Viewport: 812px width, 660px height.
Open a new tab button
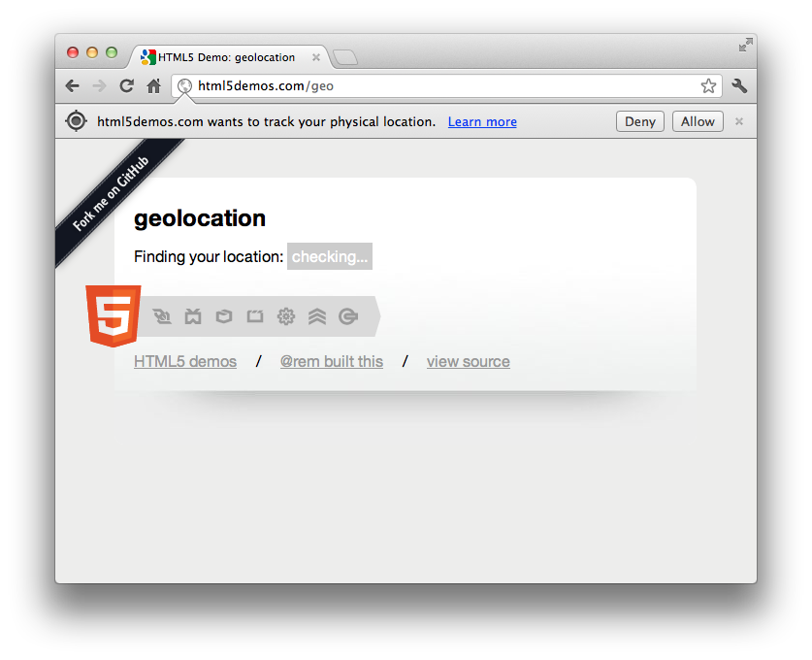(x=345, y=57)
